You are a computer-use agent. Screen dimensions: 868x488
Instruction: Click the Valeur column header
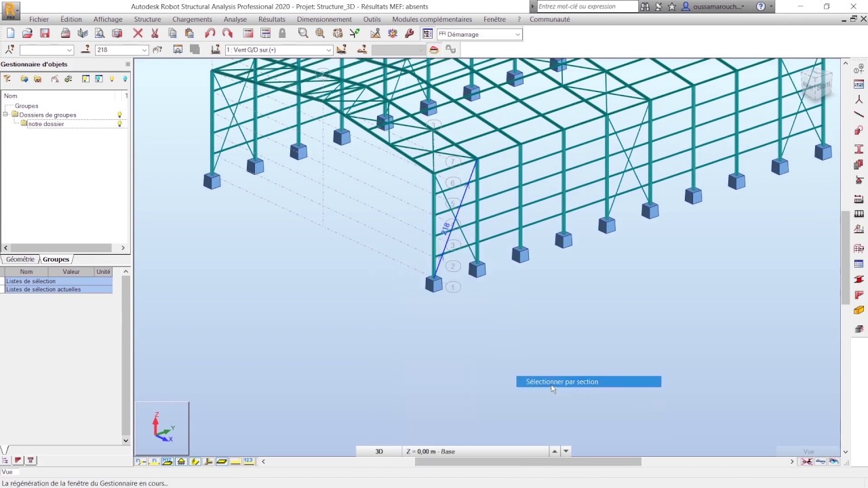tap(71, 272)
